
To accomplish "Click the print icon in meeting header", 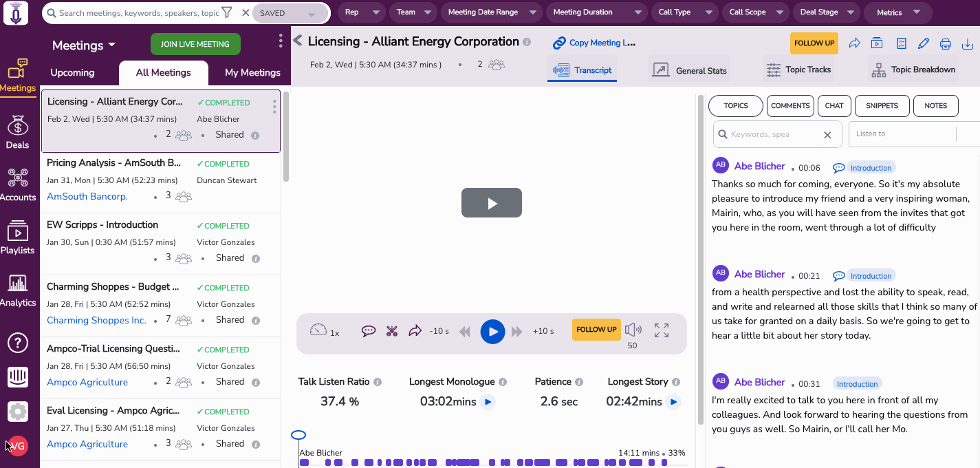I will click(946, 43).
